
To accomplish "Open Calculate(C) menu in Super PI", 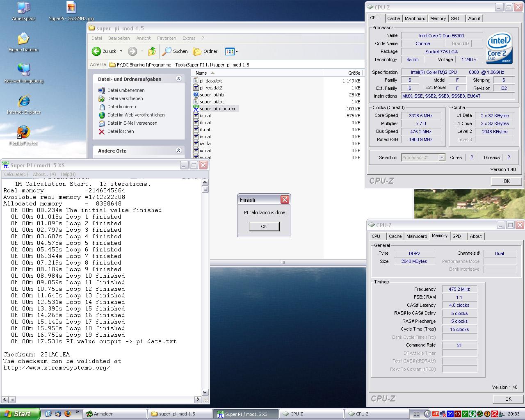I will [x=16, y=174].
